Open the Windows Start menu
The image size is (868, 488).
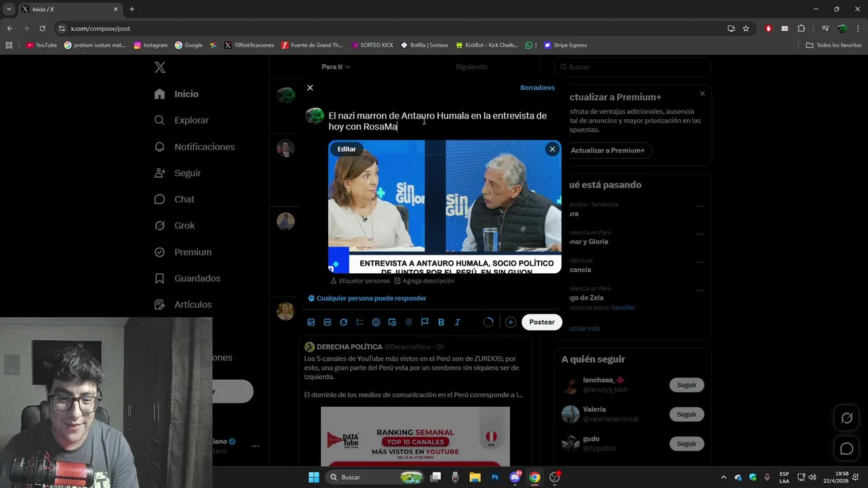point(314,477)
